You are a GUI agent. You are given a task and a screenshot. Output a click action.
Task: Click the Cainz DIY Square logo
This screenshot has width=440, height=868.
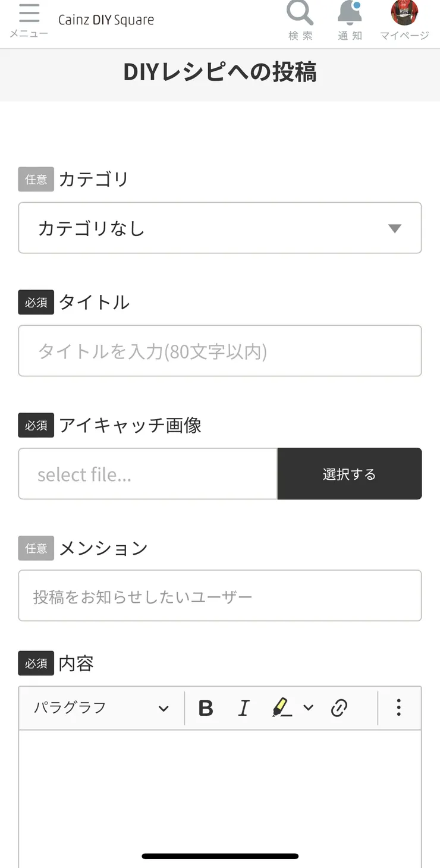(106, 20)
